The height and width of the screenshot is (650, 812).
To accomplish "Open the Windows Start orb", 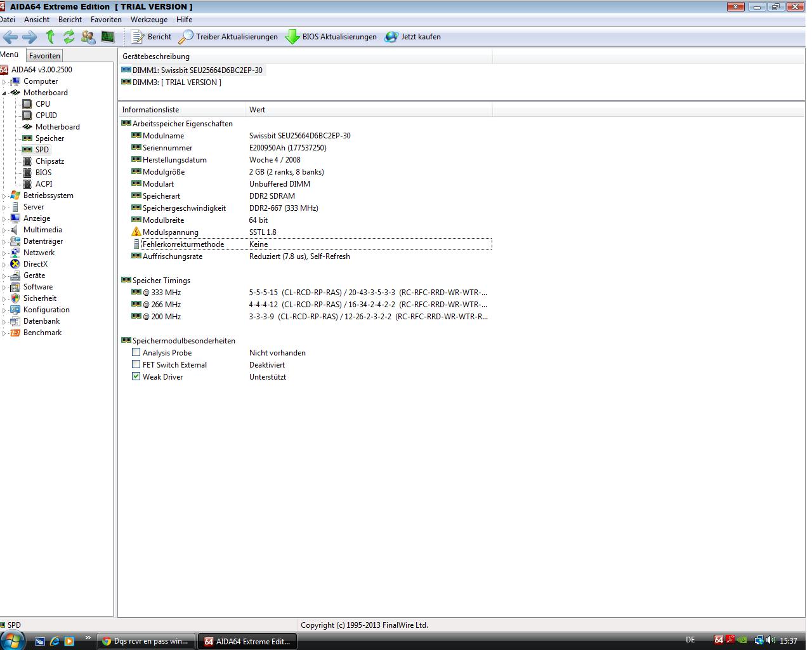I will point(12,640).
